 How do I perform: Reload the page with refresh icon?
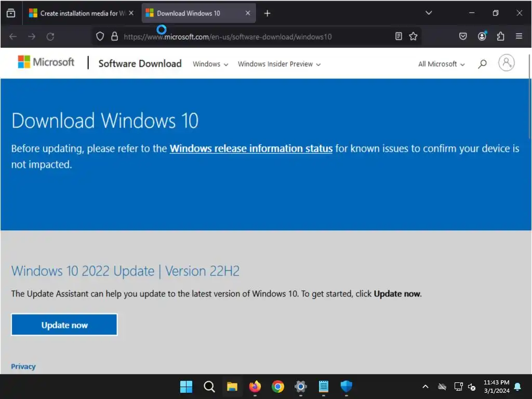50,36
